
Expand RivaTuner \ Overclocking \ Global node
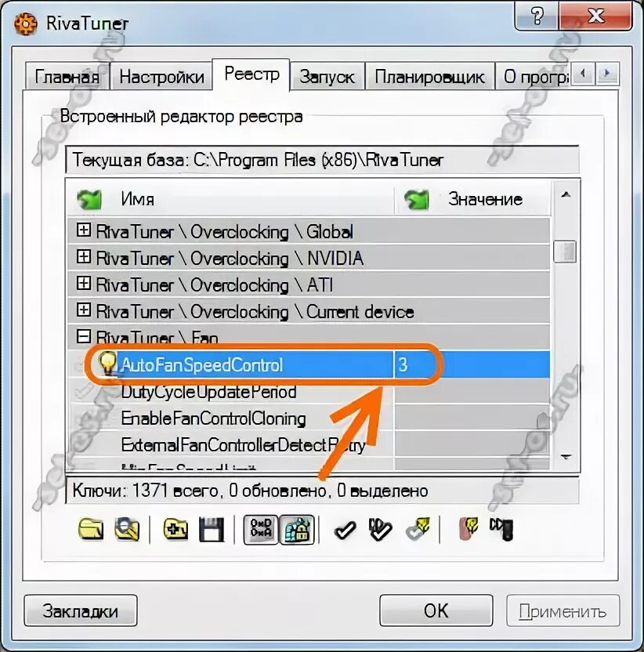click(84, 230)
